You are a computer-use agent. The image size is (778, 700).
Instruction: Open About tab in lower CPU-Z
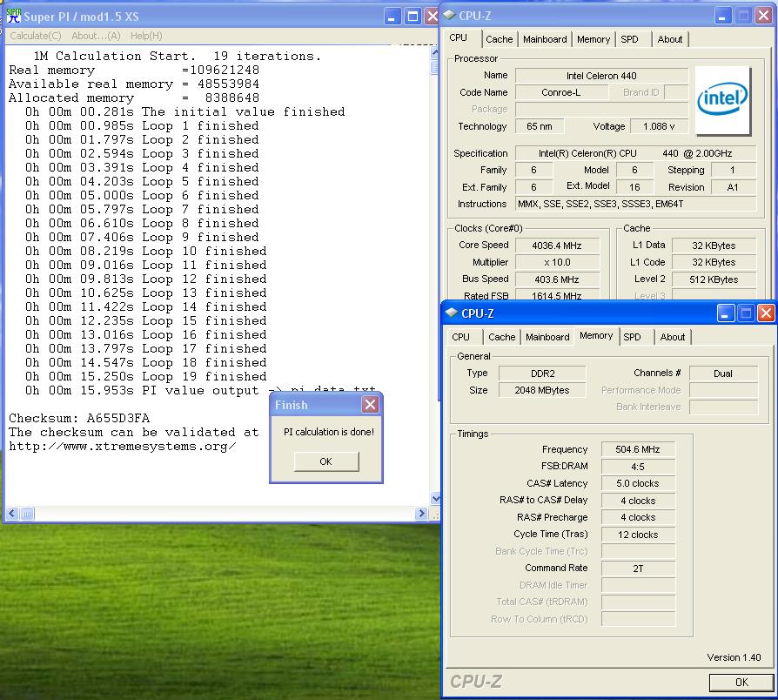click(x=673, y=337)
